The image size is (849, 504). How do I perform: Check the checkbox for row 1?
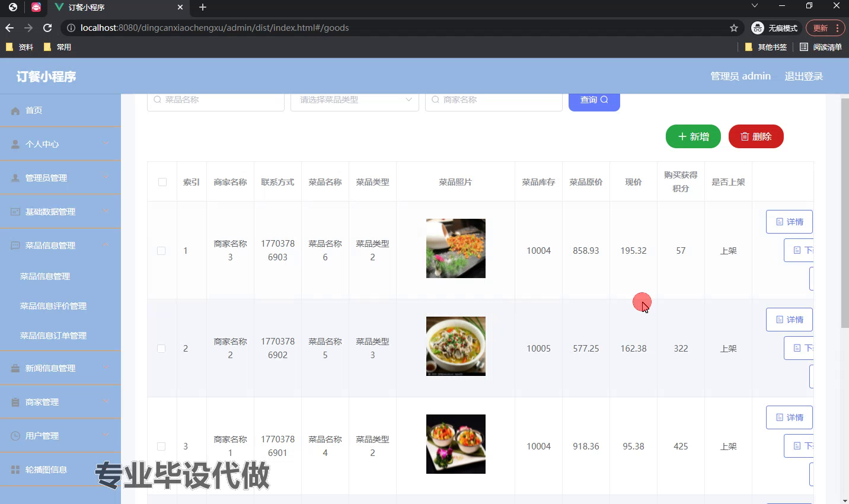click(161, 251)
